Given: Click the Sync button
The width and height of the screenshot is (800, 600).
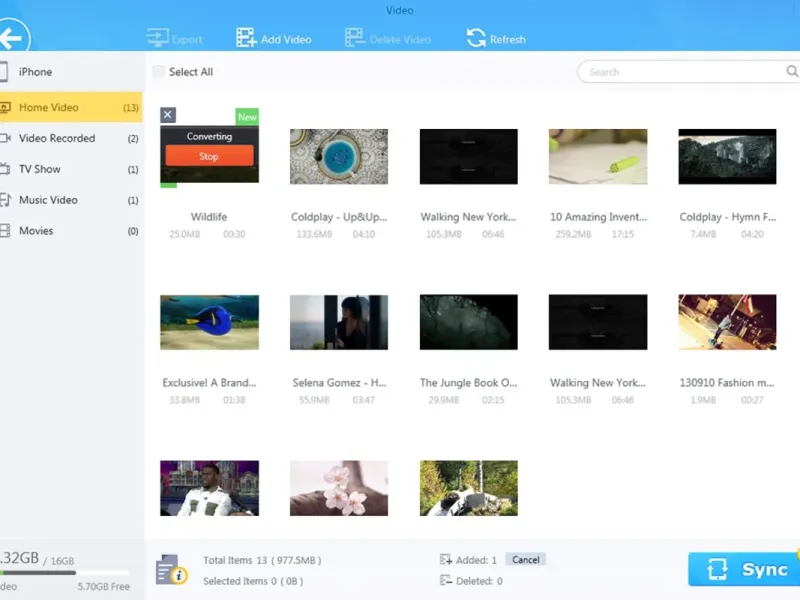Looking at the screenshot, I should 744,569.
